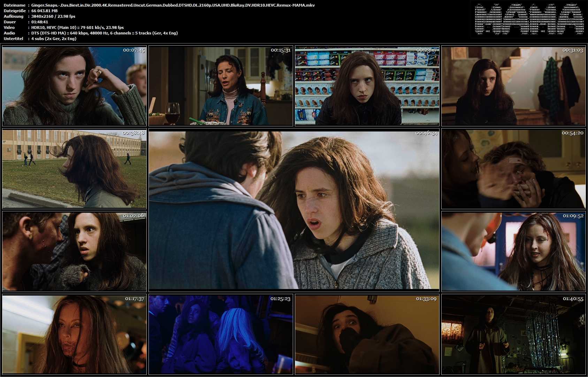Click the "Dateiname" label

tap(14, 5)
